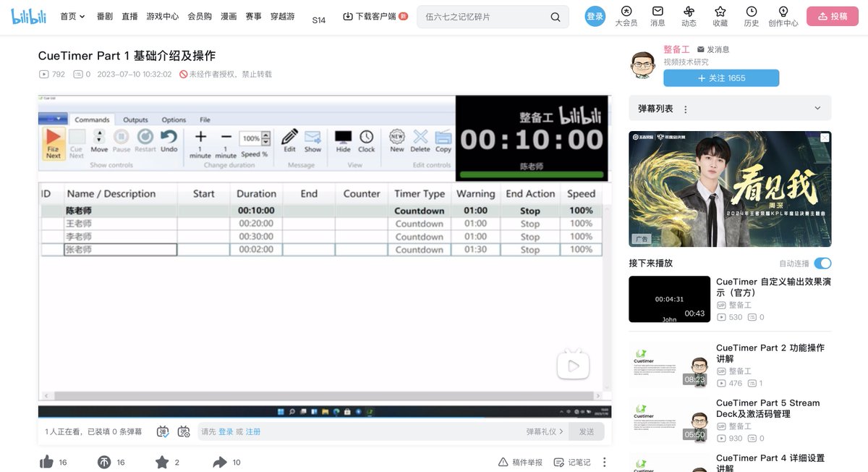The height and width of the screenshot is (472, 868).
Task: Click the search magnifier icon
Action: [556, 17]
